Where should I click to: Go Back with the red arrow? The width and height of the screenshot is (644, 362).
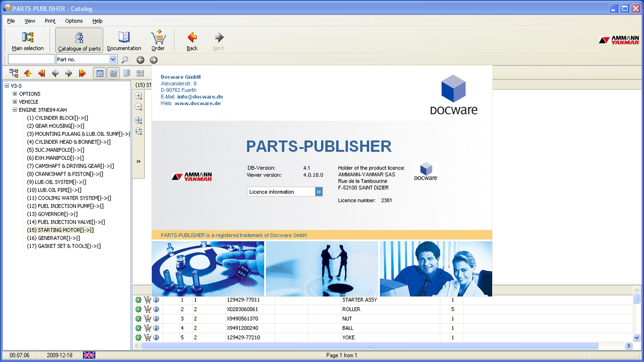pos(192,40)
